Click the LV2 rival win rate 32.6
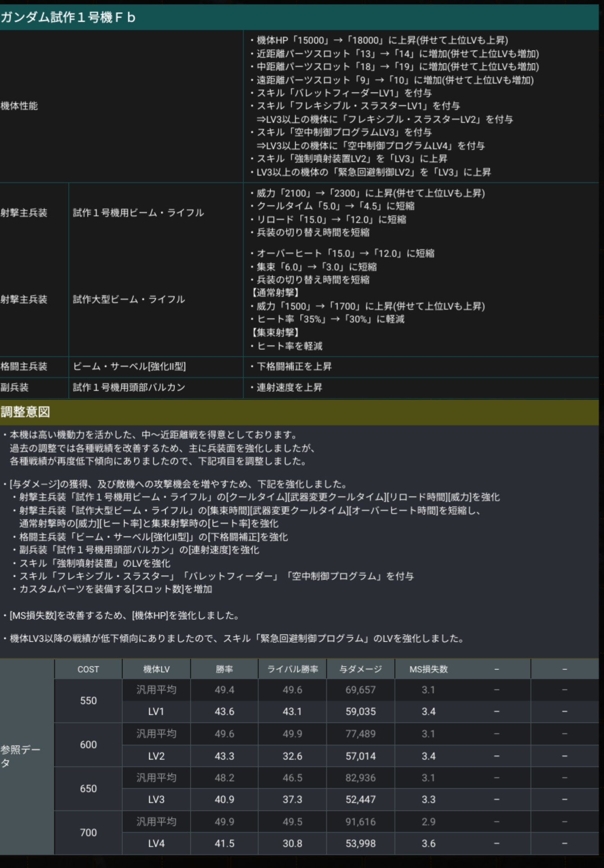Image resolution: width=604 pixels, height=868 pixels. (x=293, y=756)
